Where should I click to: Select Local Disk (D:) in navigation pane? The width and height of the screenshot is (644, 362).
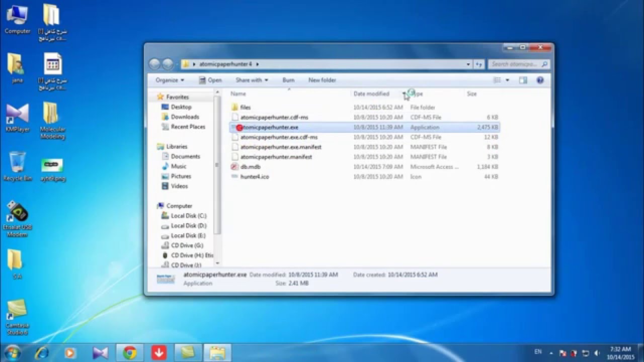point(188,226)
